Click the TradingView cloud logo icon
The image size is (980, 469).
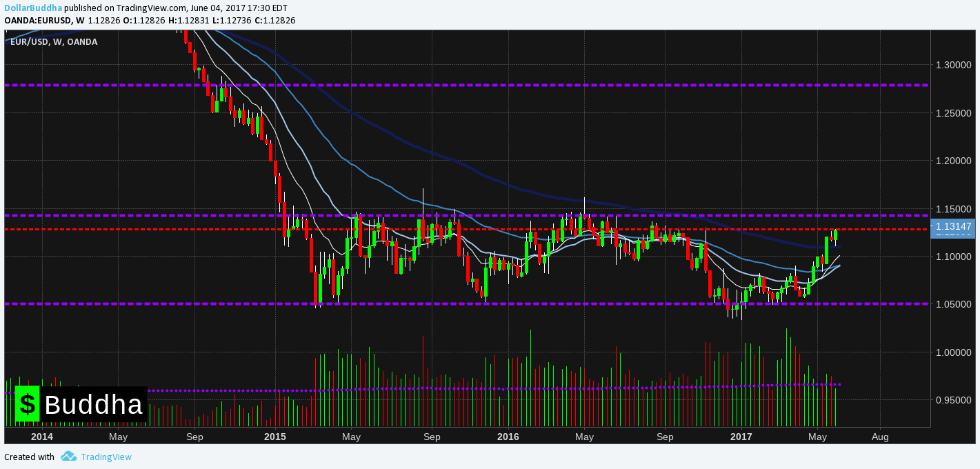[x=68, y=456]
